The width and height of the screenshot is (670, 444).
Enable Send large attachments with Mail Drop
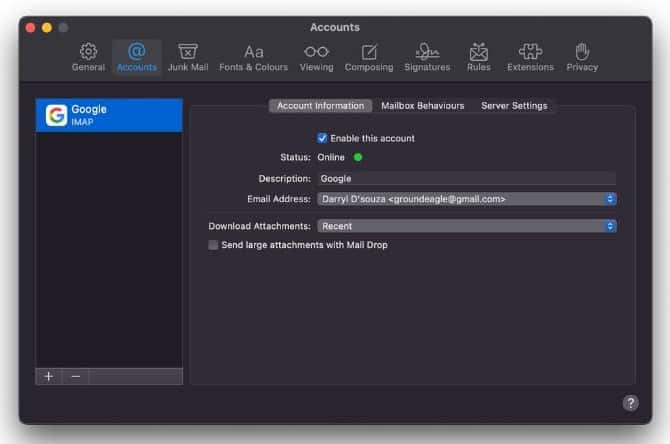coord(213,245)
